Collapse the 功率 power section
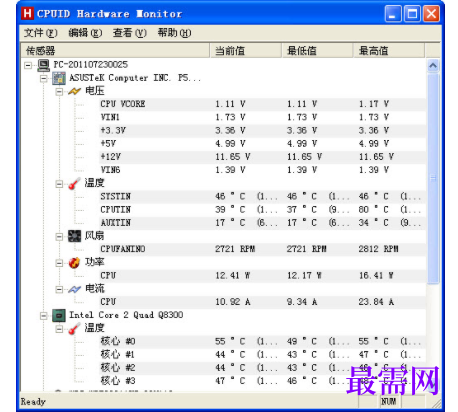 click(60, 263)
